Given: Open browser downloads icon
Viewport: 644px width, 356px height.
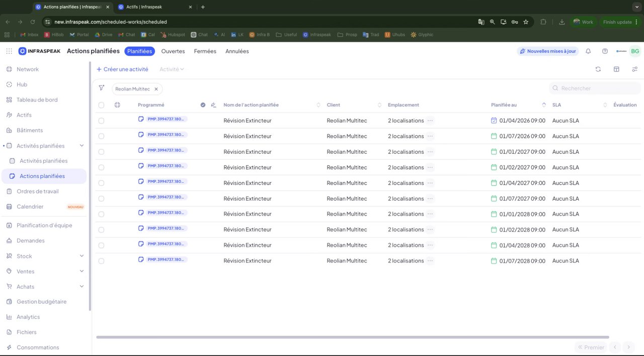Looking at the screenshot, I should 562,22.
